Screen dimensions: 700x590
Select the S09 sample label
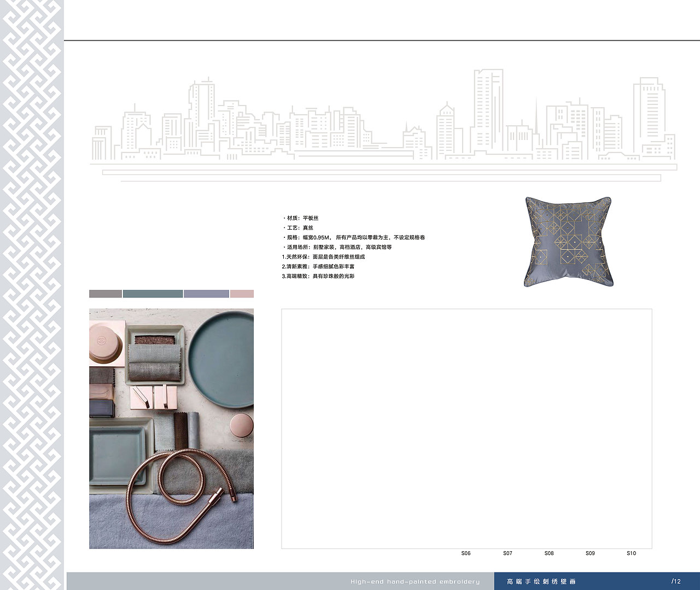590,553
